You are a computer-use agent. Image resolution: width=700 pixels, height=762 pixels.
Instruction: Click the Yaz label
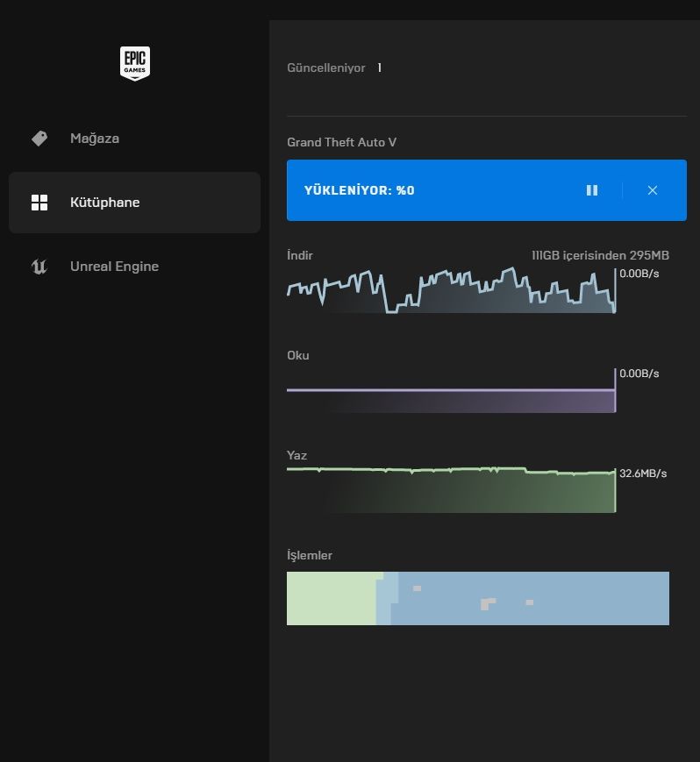pos(297,455)
